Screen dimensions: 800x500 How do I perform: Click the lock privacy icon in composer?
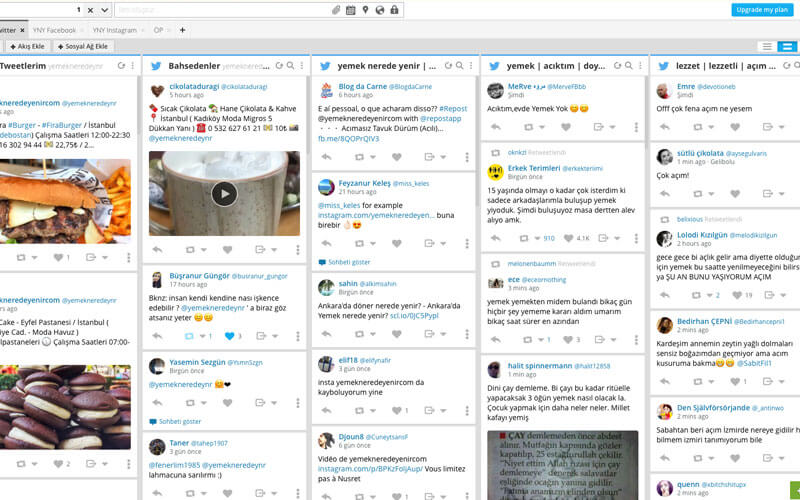[395, 10]
